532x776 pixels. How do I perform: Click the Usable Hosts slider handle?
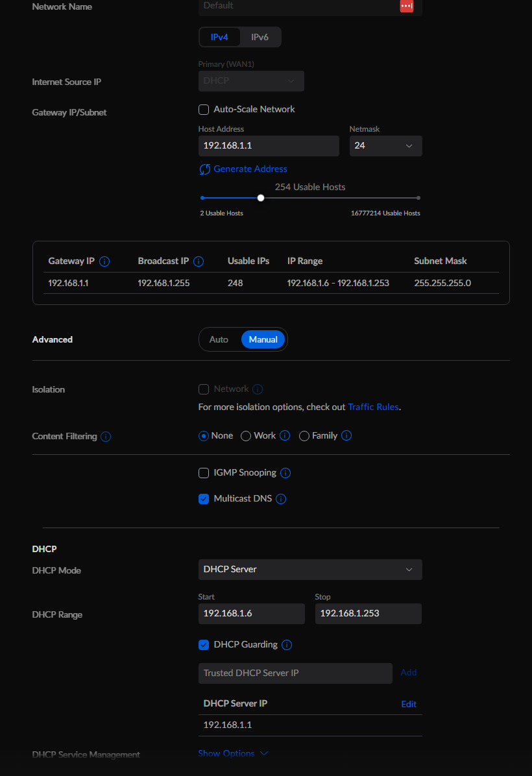tap(261, 198)
